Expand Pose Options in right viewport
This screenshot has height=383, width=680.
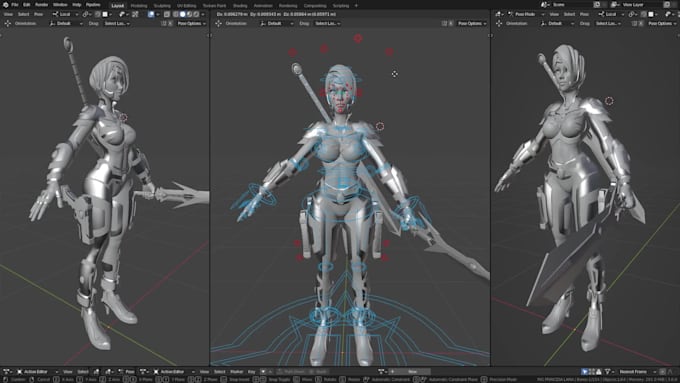coord(662,23)
